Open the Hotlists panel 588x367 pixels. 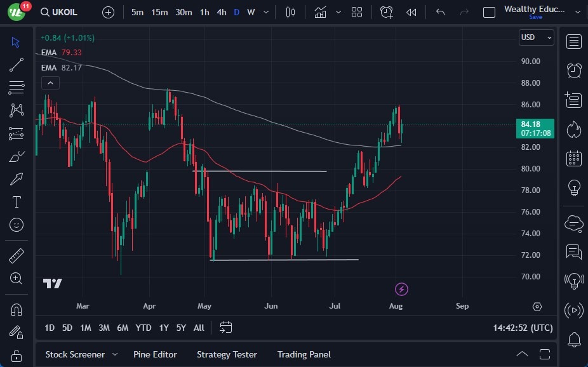pos(573,129)
